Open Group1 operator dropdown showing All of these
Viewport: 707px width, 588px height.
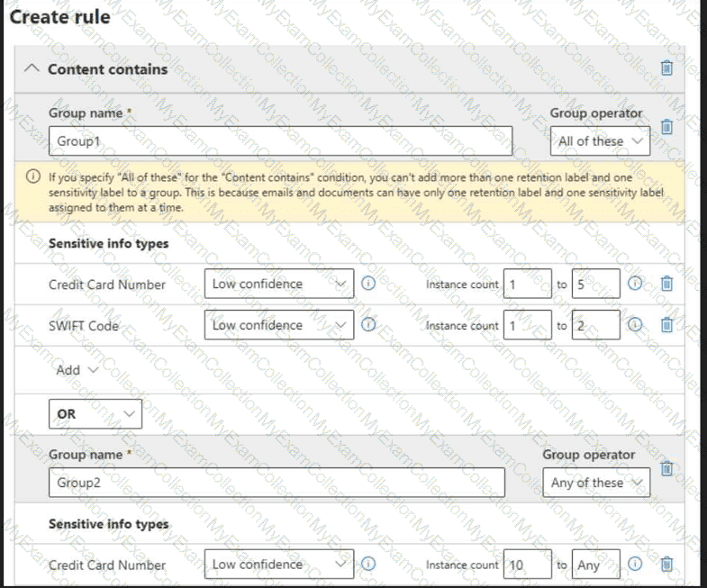pyautogui.click(x=599, y=141)
